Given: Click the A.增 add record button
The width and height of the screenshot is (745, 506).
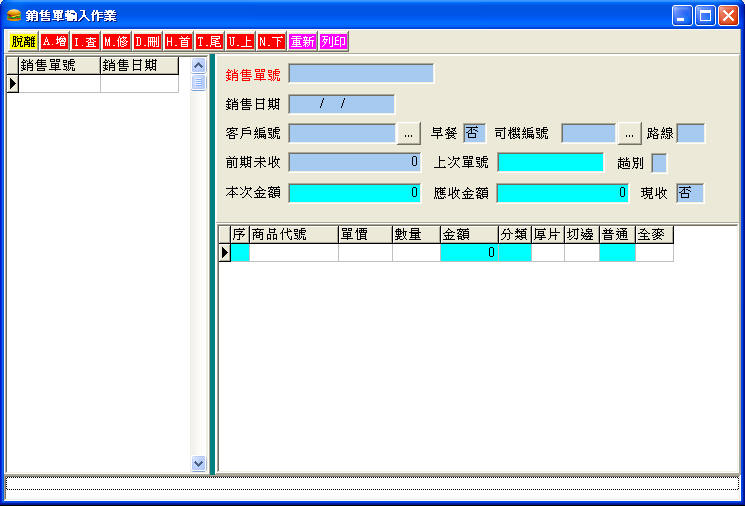Looking at the screenshot, I should pos(54,42).
